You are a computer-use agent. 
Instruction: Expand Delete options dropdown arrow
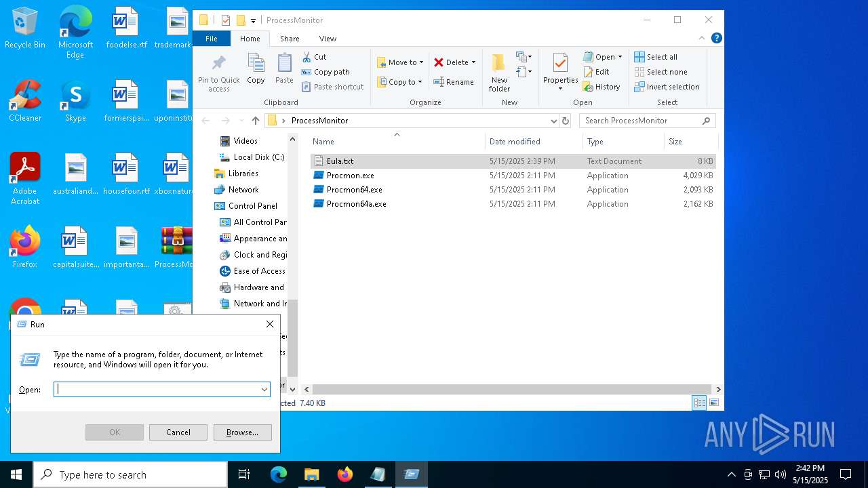[x=473, y=62]
